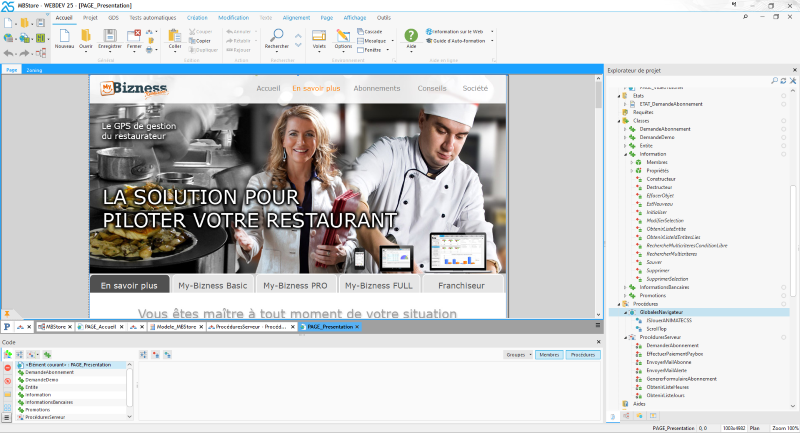800x433 pixels.
Task: Arrange windows with Cascade
Action: pyautogui.click(x=370, y=32)
